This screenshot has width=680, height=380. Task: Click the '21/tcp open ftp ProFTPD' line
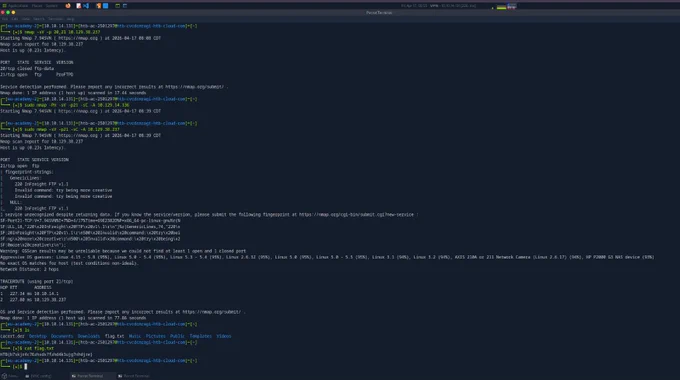(x=37, y=75)
